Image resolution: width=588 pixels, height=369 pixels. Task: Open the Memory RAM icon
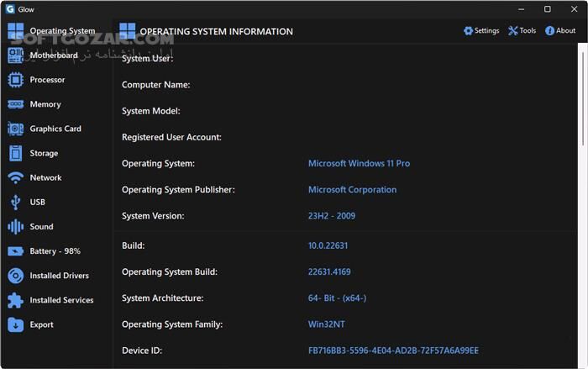click(x=15, y=104)
